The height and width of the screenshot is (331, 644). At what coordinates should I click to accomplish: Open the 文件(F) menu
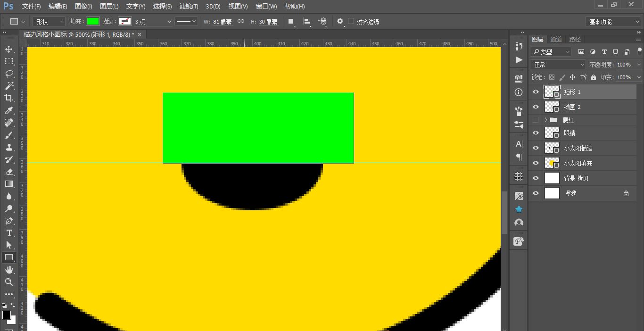[31, 6]
